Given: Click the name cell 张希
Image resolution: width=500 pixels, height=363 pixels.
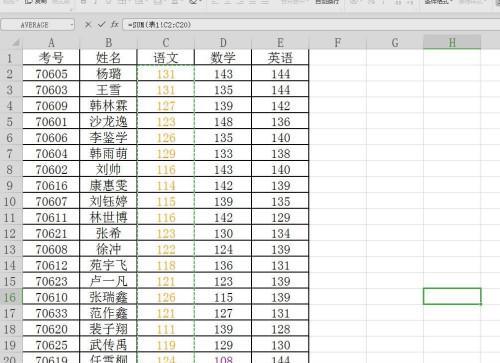Looking at the screenshot, I should click(x=108, y=233).
